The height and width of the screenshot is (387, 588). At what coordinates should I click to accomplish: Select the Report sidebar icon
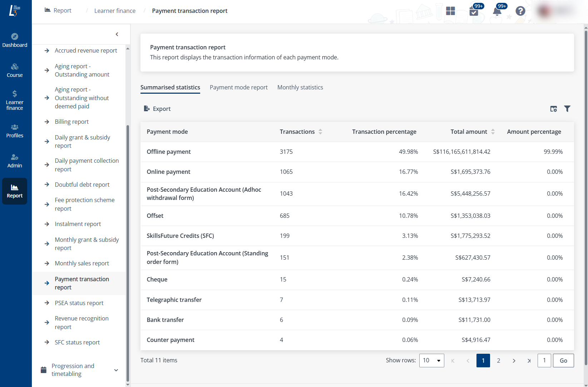click(15, 191)
